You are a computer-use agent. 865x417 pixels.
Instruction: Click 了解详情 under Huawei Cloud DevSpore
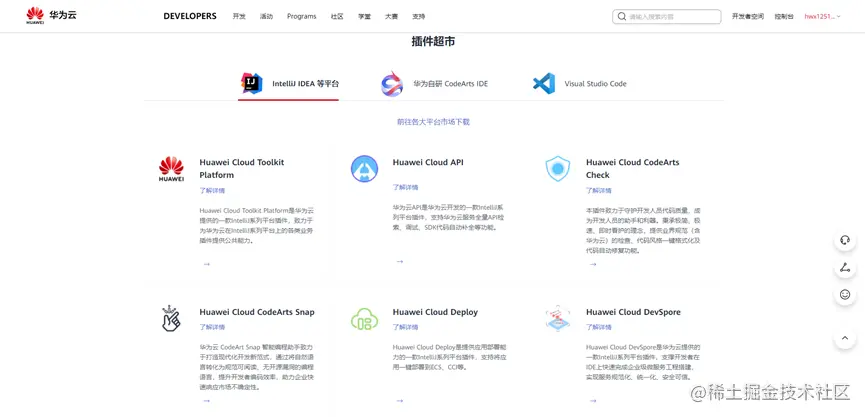click(599, 327)
